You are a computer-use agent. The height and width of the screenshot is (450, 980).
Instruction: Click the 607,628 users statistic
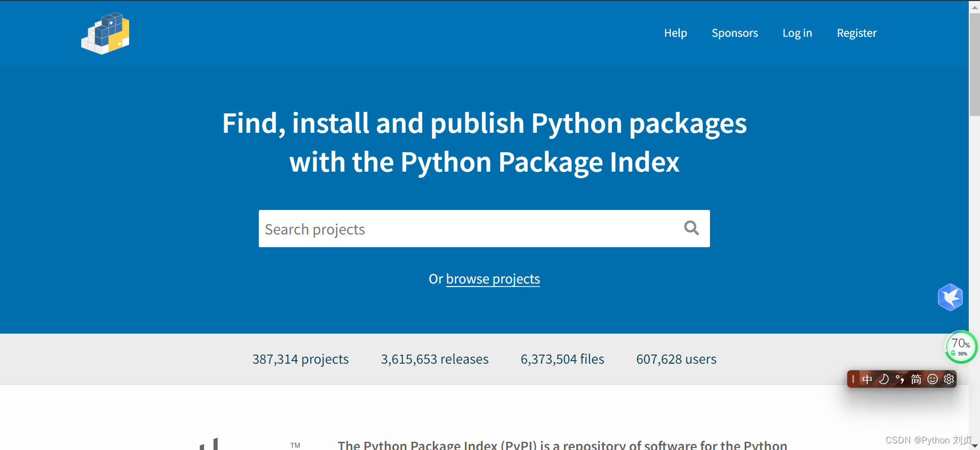(676, 359)
